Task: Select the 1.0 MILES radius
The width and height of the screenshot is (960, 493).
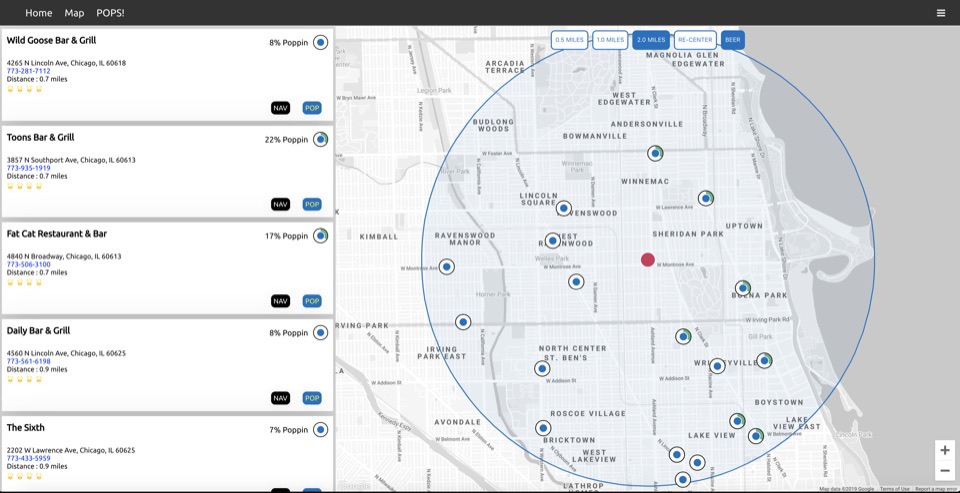Action: coord(610,40)
